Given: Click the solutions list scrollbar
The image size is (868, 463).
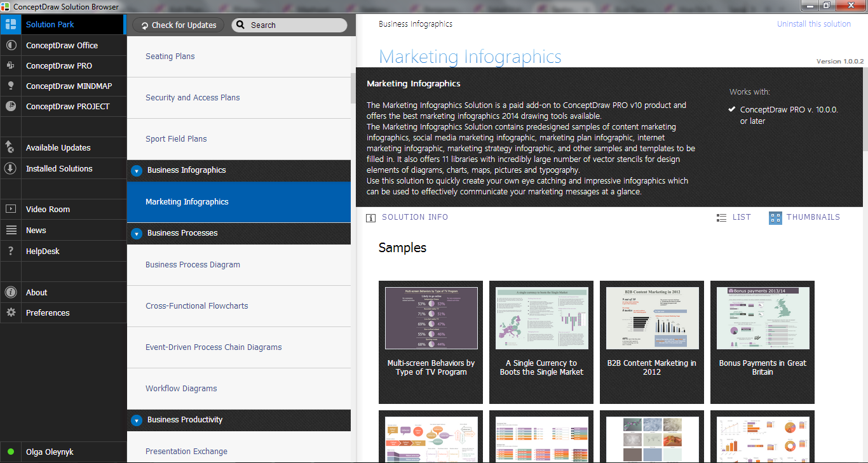Looking at the screenshot, I should point(353,88).
